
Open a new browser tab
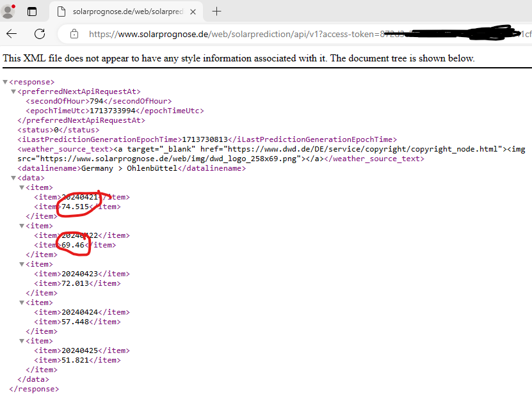(216, 12)
